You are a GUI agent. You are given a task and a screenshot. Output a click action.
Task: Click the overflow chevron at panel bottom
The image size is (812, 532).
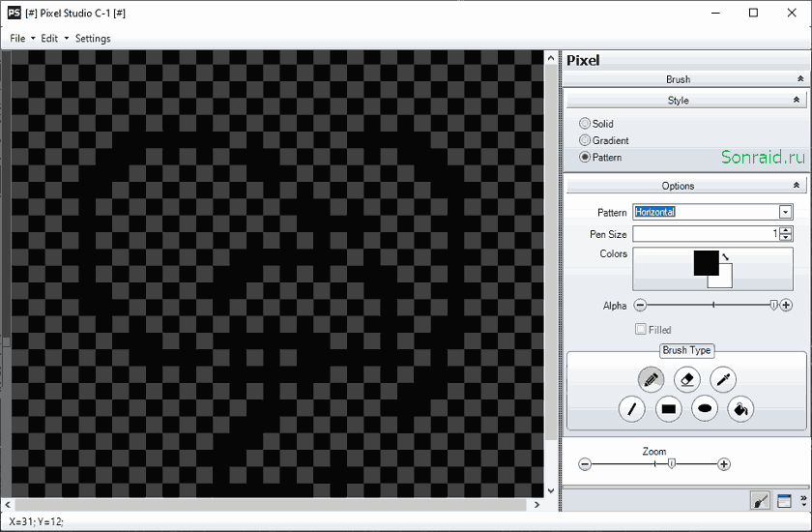(x=803, y=501)
